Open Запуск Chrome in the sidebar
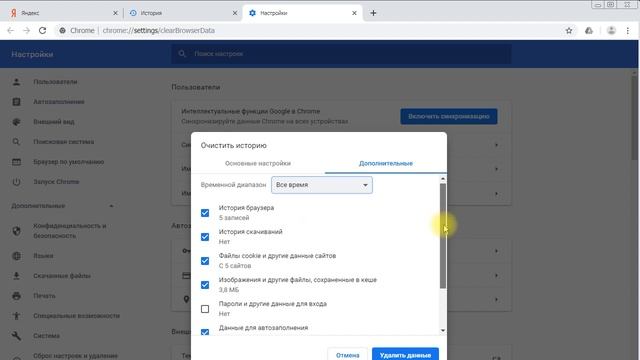This screenshot has width=640, height=360. 56,182
